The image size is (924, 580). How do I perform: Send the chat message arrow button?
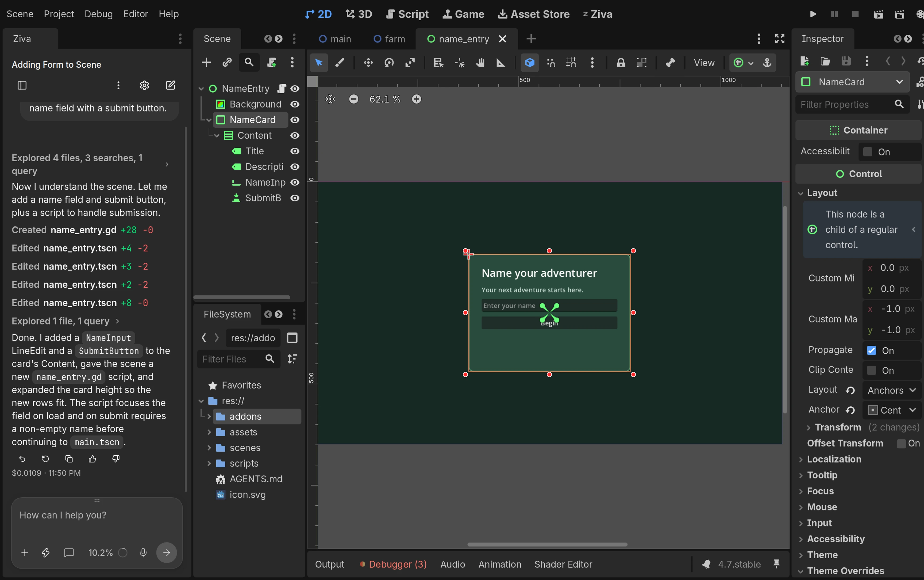tap(166, 552)
